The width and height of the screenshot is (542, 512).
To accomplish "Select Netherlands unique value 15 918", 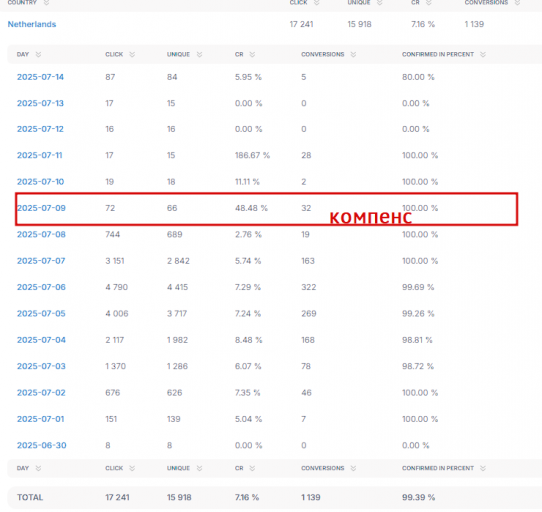I will click(359, 24).
